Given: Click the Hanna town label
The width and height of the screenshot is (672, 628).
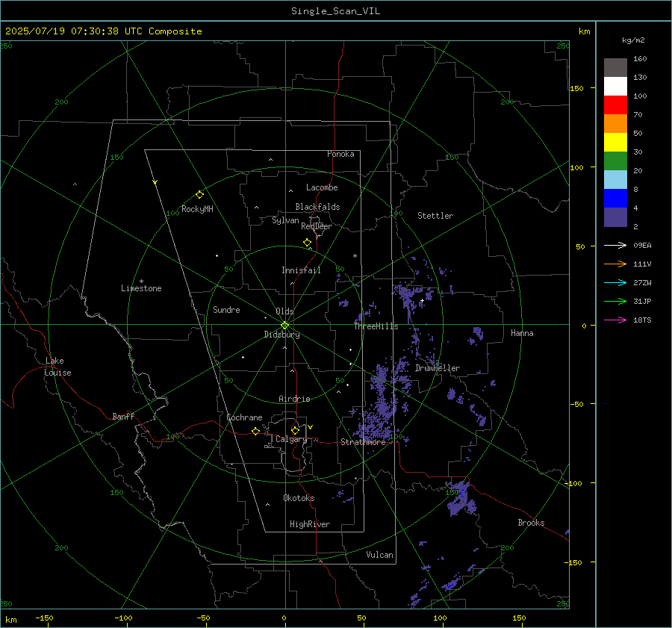Looking at the screenshot, I should (x=522, y=333).
